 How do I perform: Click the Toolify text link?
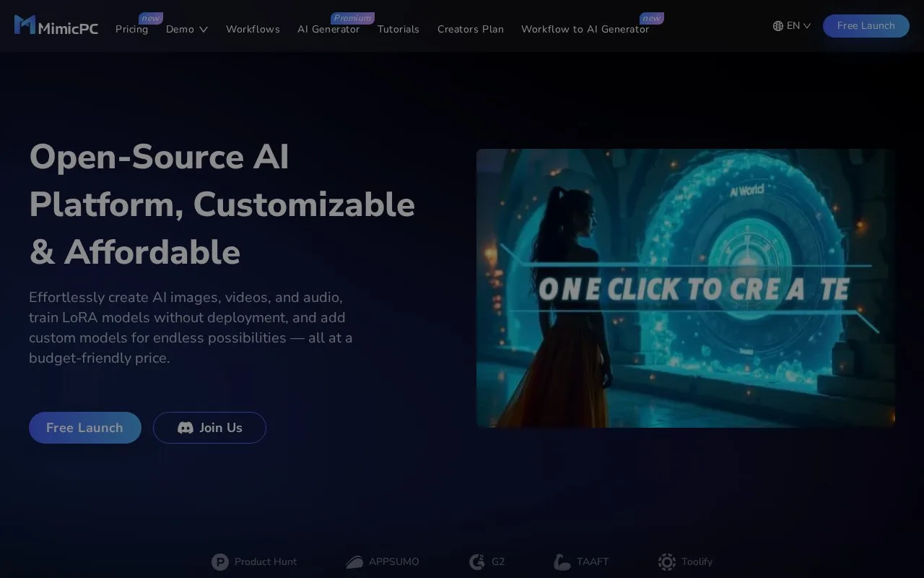click(x=697, y=561)
